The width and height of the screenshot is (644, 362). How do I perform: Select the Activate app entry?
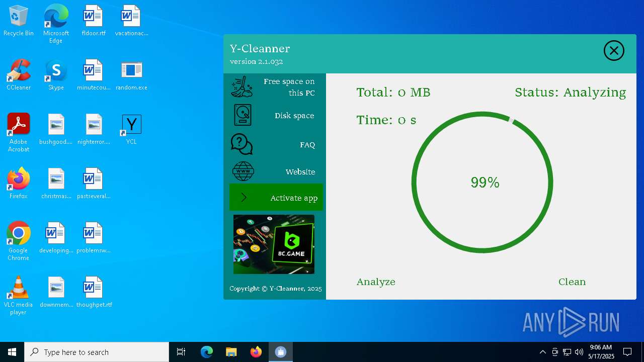pyautogui.click(x=276, y=198)
